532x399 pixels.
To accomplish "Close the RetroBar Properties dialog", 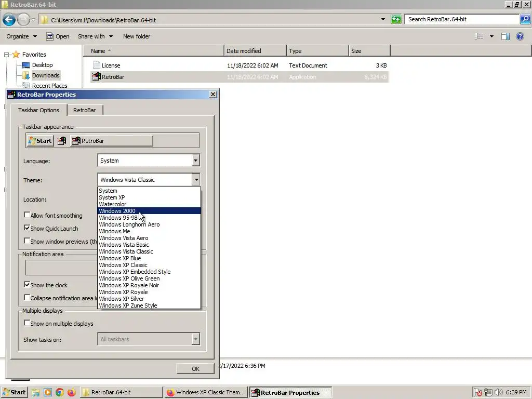I will 212,95.
